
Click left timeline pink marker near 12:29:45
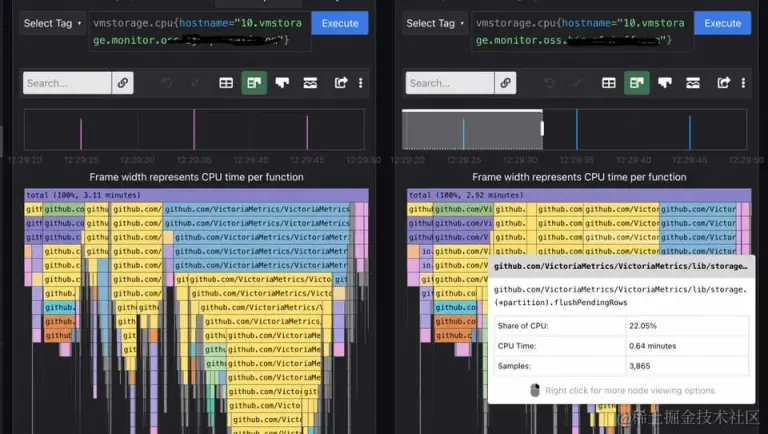click(307, 132)
